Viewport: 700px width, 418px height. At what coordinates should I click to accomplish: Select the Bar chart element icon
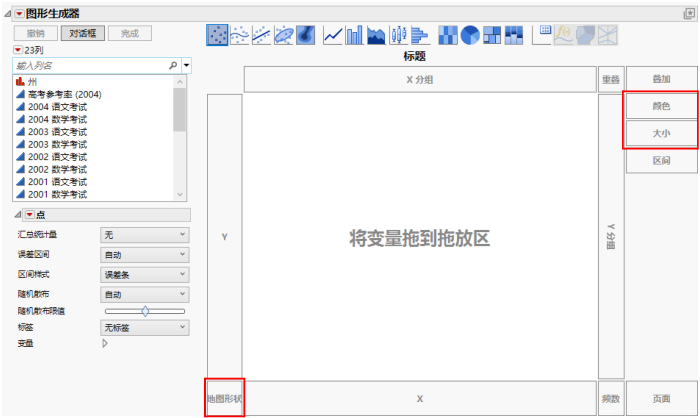(355, 35)
